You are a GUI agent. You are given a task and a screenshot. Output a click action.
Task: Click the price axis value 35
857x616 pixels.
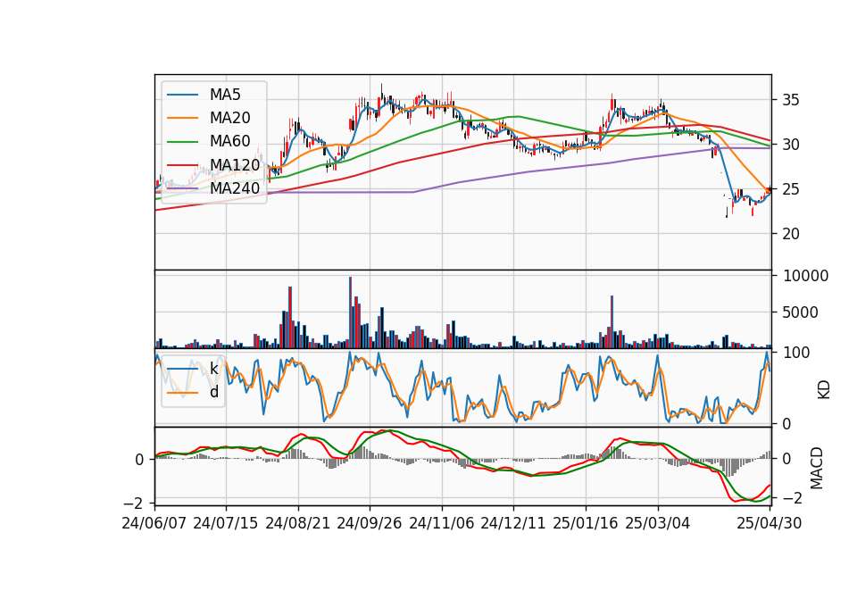pos(791,100)
